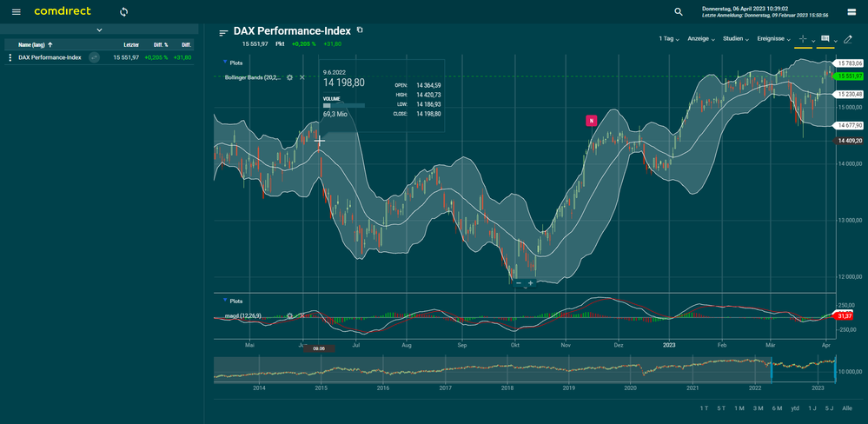Select the pencil drawing tool

(x=848, y=39)
